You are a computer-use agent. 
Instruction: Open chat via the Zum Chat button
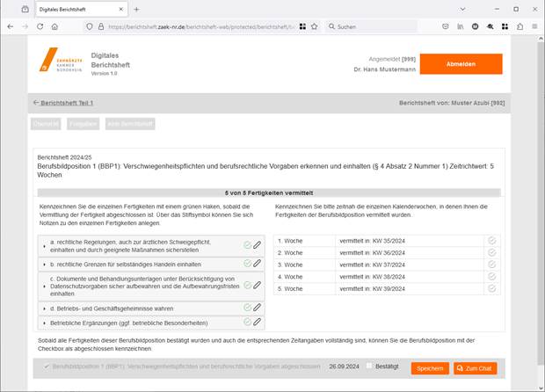pos(476,368)
